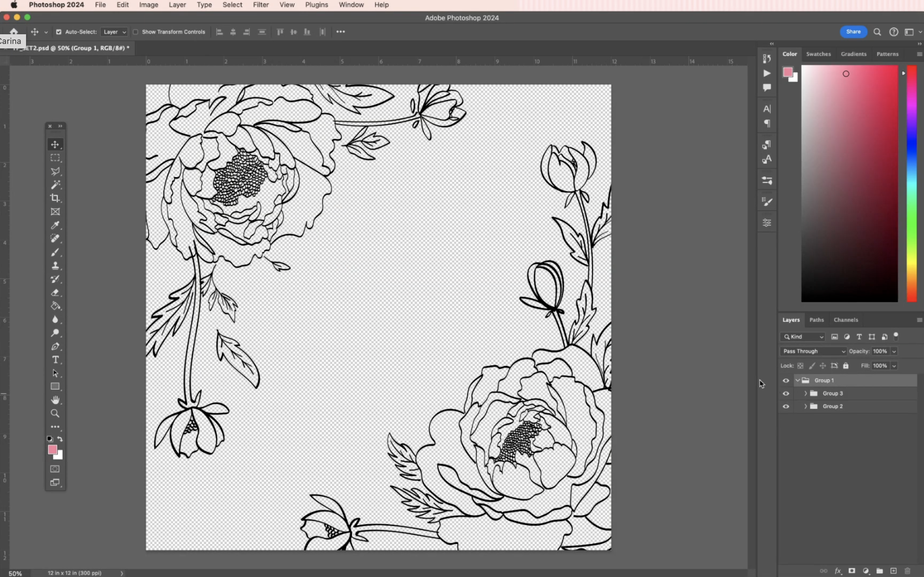
Task: Select the Brush tool
Action: coord(55,252)
